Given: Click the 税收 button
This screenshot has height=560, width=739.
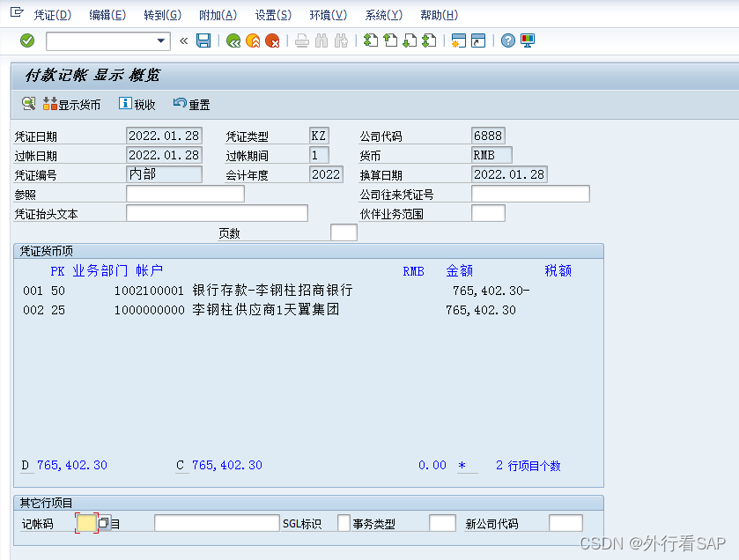Looking at the screenshot, I should (x=137, y=104).
